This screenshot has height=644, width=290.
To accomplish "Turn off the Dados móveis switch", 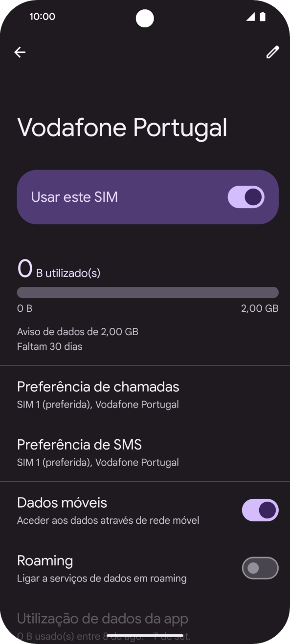I will [x=260, y=510].
